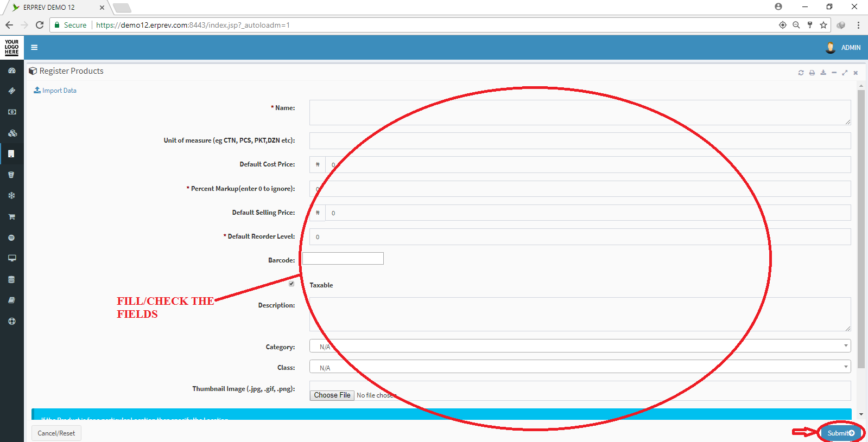The width and height of the screenshot is (868, 442).
Task: Print the Register Products panel
Action: [812, 73]
